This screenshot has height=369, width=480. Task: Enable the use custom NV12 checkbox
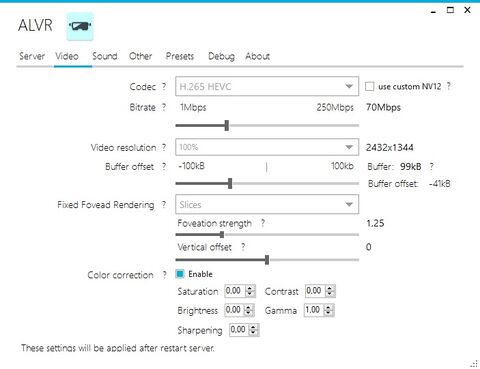[x=369, y=87]
